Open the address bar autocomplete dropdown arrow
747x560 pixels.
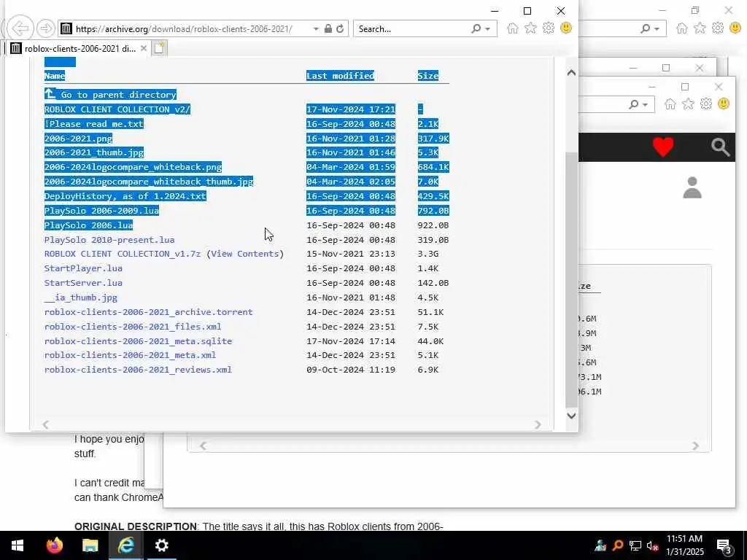(x=315, y=29)
